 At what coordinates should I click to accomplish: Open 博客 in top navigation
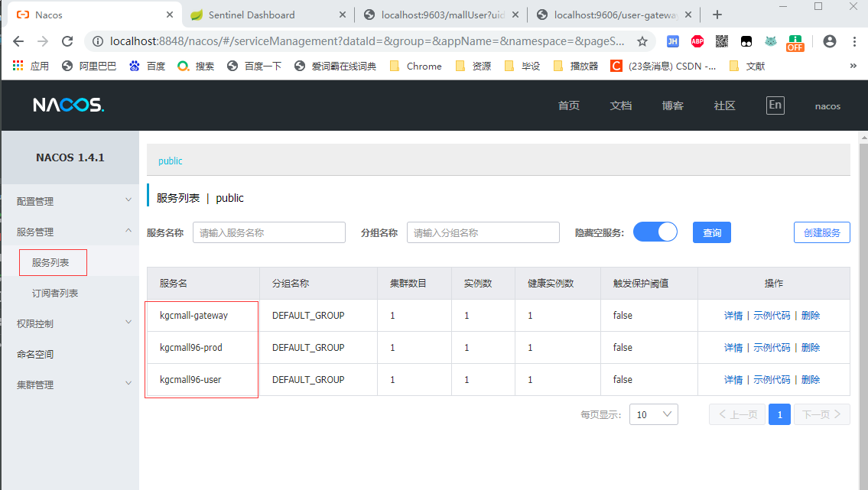(672, 105)
